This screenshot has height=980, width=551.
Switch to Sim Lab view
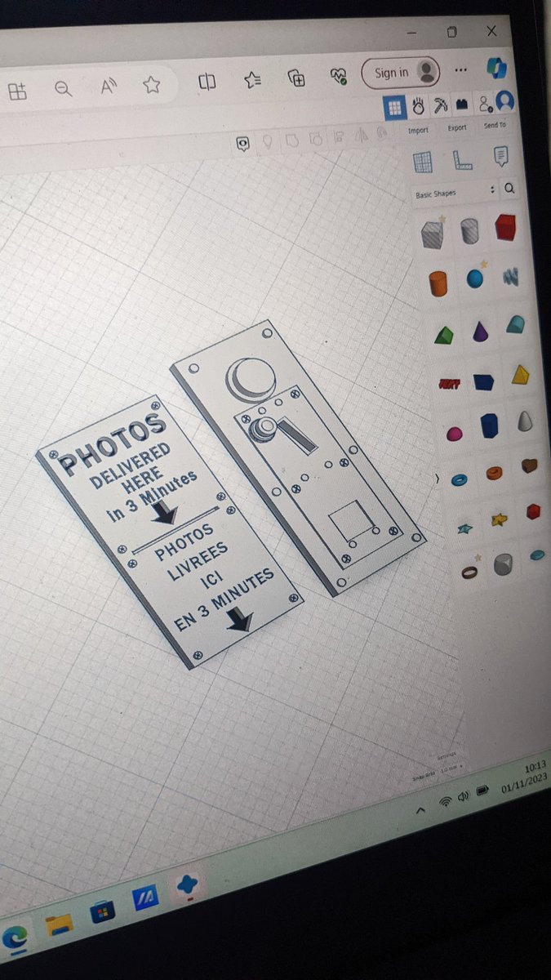[x=418, y=106]
